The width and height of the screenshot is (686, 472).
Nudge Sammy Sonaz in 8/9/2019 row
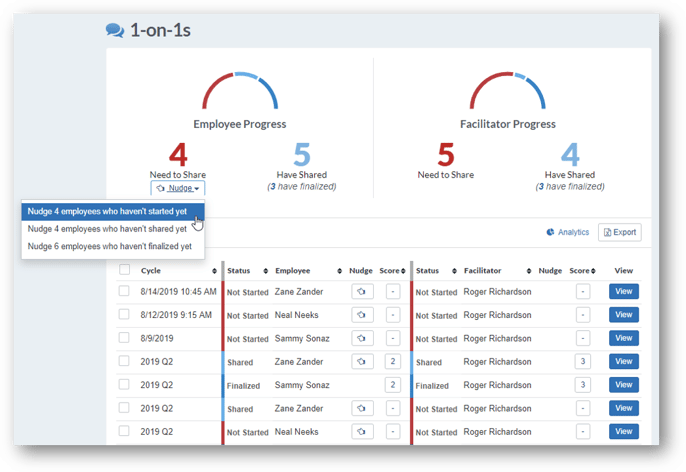[x=362, y=338]
